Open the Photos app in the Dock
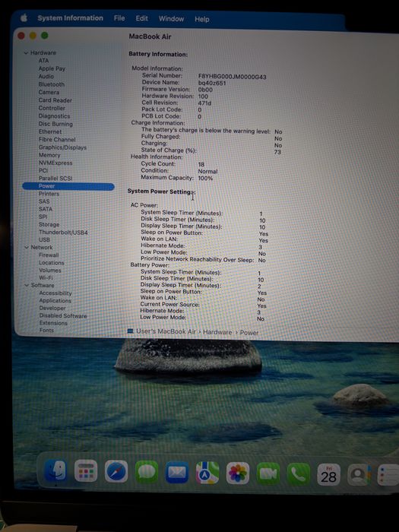 pyautogui.click(x=237, y=473)
